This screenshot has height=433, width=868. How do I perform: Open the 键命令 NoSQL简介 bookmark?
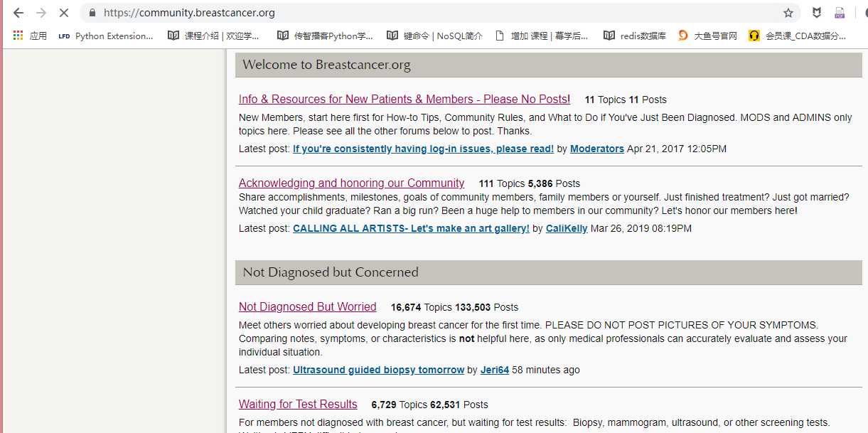click(434, 36)
